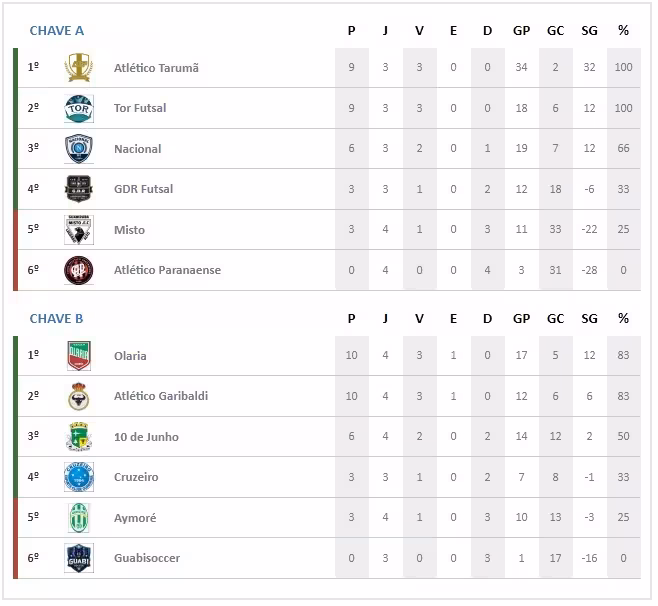Open the Guabisoccer team name link
The image size is (658, 606).
(147, 558)
